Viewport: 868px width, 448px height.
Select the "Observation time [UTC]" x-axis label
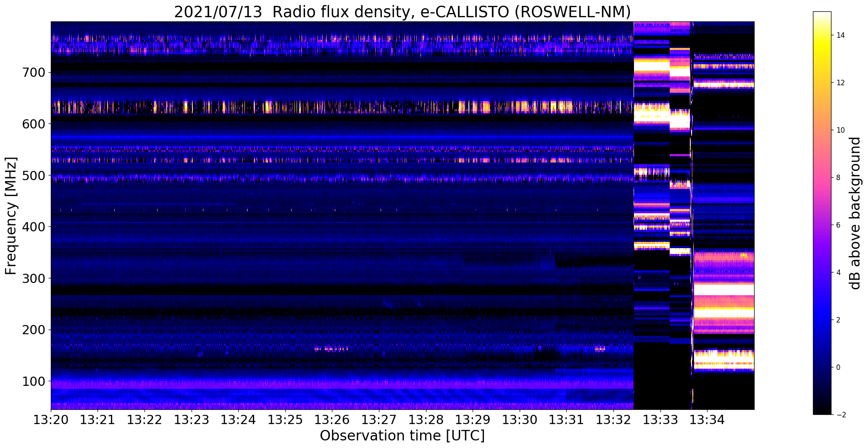click(402, 436)
